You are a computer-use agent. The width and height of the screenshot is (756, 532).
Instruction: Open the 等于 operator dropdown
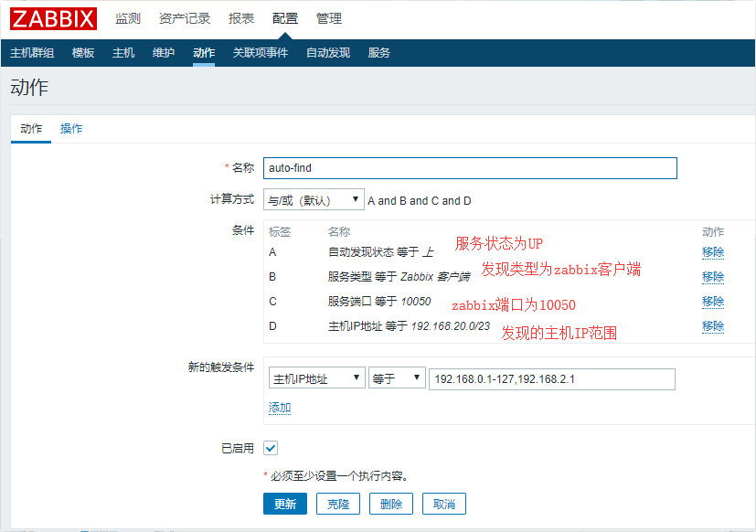pyautogui.click(x=397, y=378)
